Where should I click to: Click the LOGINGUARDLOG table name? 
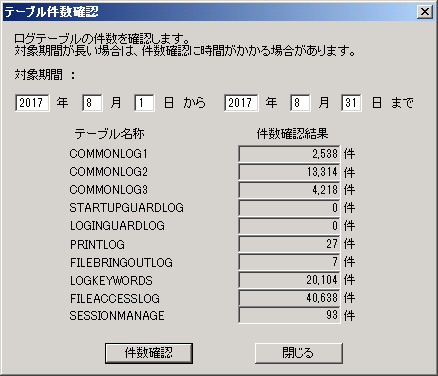117,226
